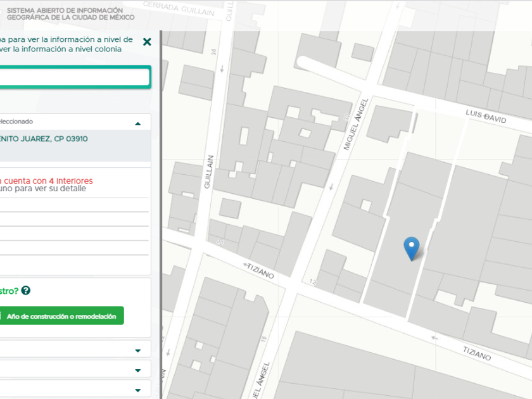
Task: Expand the bottom-most collapsed section arrow
Action: [x=138, y=390]
